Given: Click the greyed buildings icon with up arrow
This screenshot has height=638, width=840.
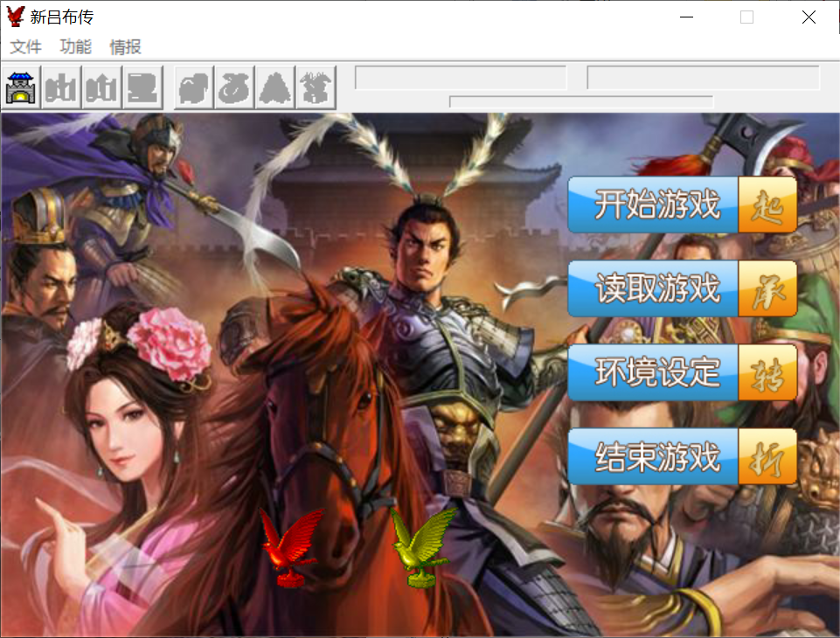Looking at the screenshot, I should point(101,88).
